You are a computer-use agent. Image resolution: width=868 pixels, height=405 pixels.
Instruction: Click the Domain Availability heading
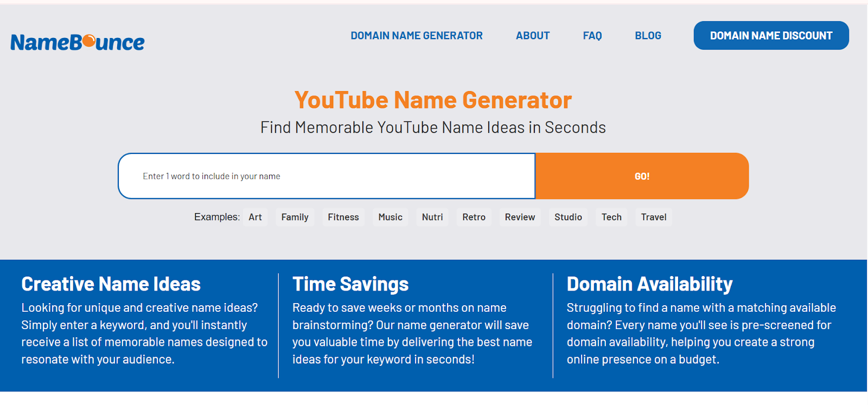[x=650, y=284]
